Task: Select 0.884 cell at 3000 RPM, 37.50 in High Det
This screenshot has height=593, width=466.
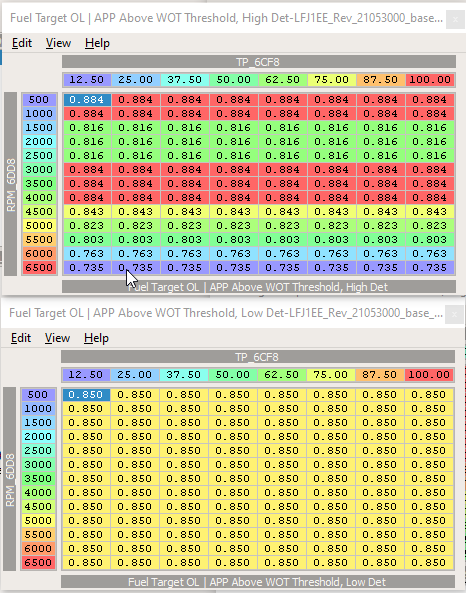Action: coord(185,169)
